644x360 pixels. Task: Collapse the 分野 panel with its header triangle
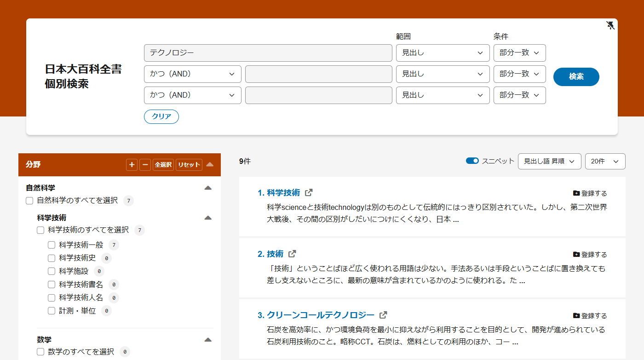[210, 164]
